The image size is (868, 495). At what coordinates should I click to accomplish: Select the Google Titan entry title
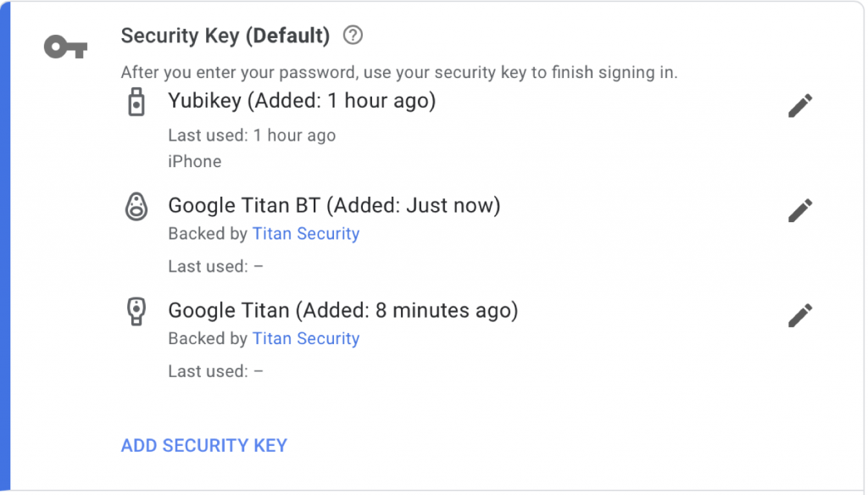point(343,310)
